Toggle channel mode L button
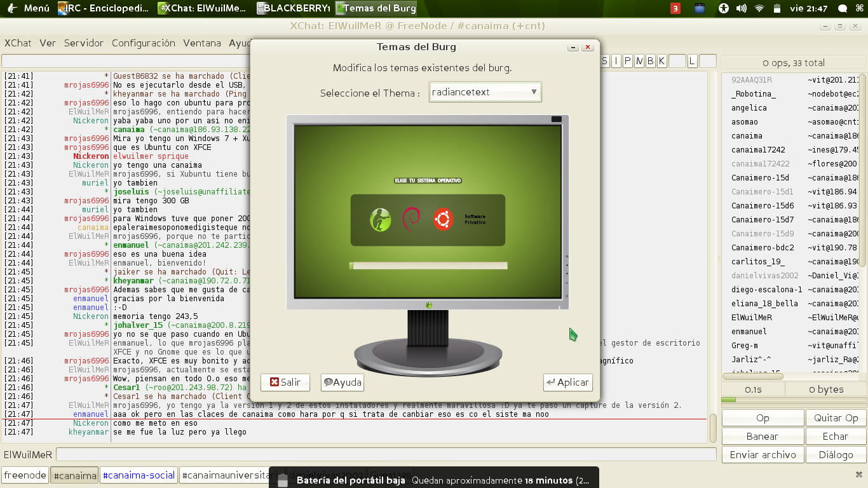The height and width of the screenshot is (488, 868). 692,61
